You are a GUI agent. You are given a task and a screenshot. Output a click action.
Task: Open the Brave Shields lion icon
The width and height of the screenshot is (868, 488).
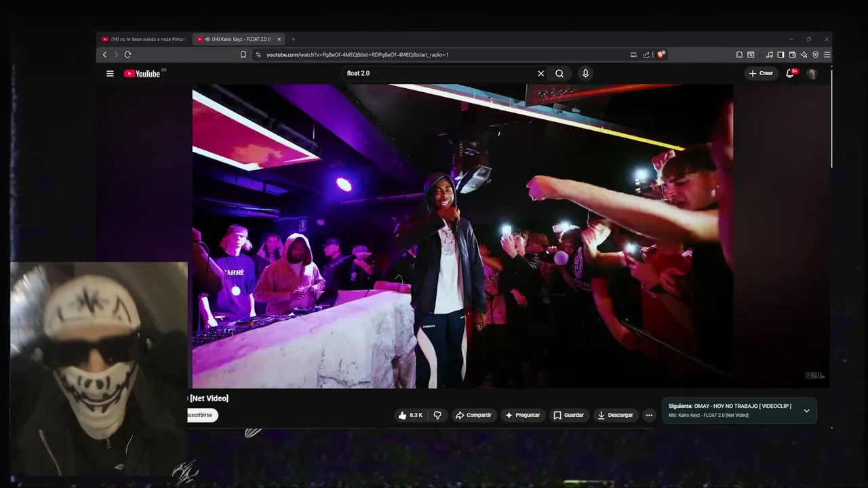[x=660, y=54]
